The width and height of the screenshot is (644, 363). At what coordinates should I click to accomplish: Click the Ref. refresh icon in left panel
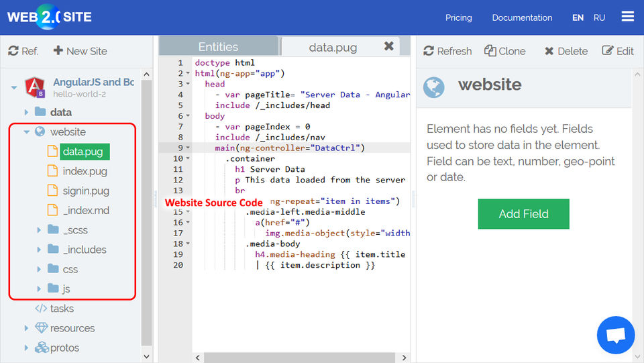click(13, 51)
